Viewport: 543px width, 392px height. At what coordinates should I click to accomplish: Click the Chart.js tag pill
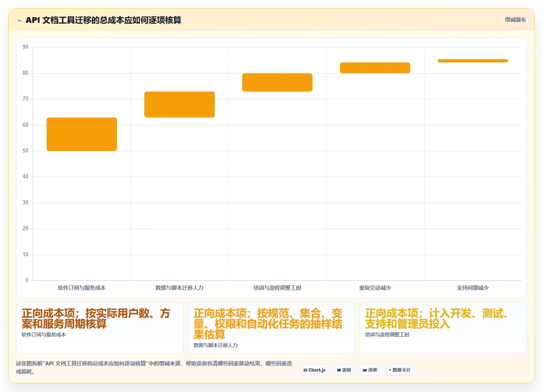(314, 370)
